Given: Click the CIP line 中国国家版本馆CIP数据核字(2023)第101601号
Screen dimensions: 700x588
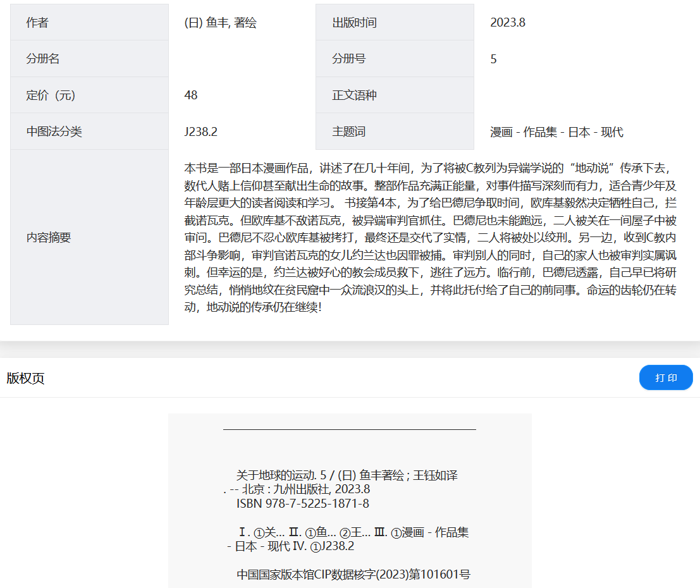Looking at the screenshot, I should (x=353, y=574).
